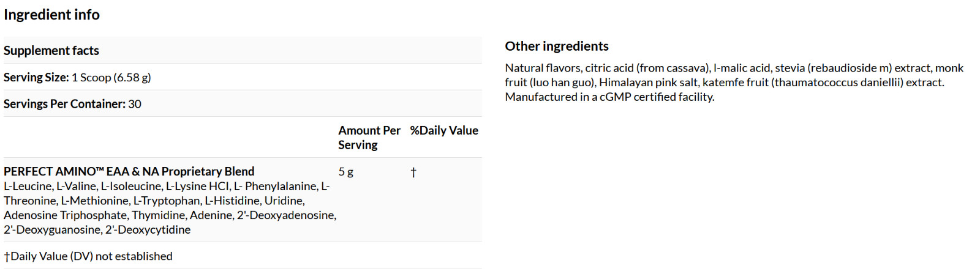Click the Amount Per Serving column header
Screen dimensions: 980x274
coord(369,138)
